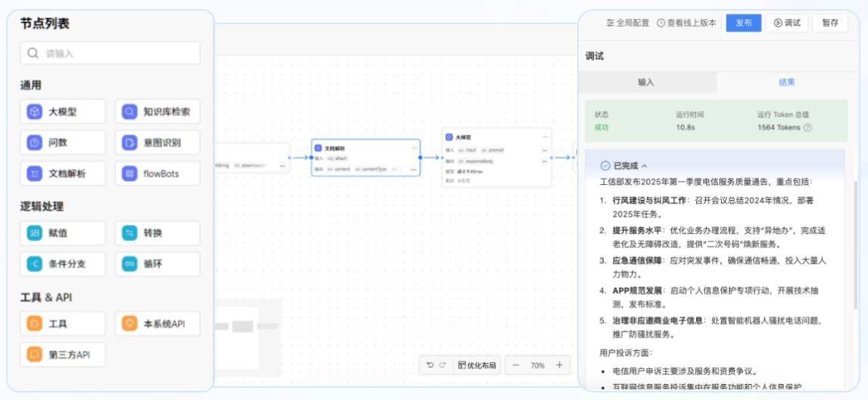
Task: Open 全局配置 global settings
Action: pos(628,23)
